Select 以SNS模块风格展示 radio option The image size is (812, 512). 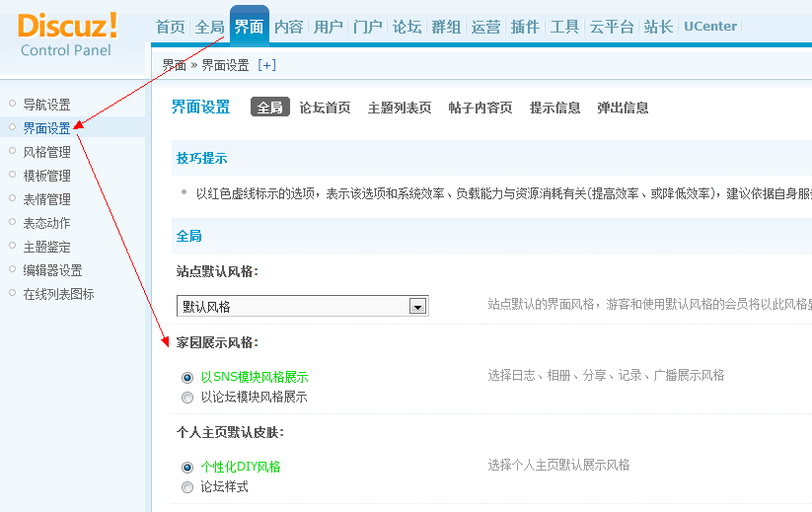[x=186, y=378]
